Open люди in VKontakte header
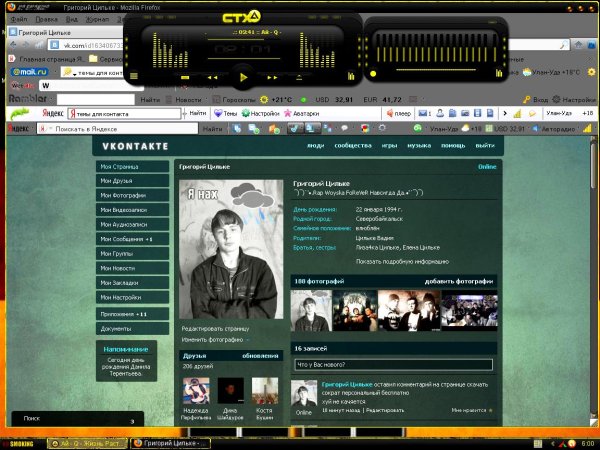 coord(316,145)
